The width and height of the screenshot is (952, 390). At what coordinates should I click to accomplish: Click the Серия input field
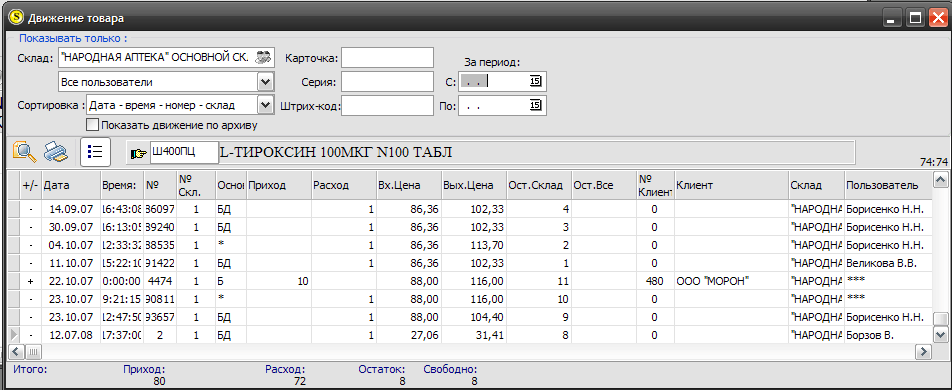[x=387, y=81]
